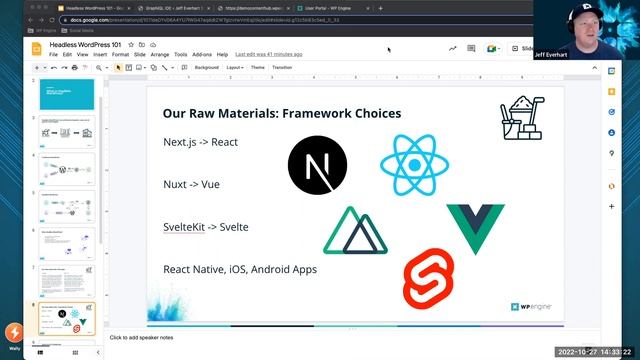Click the zoom magnifier tool

(x=99, y=68)
